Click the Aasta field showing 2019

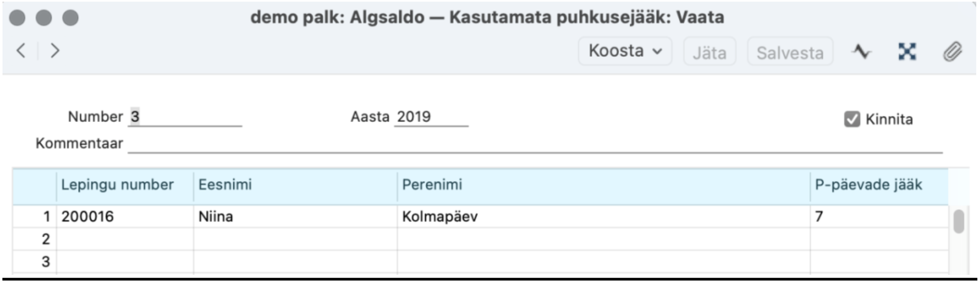(431, 117)
